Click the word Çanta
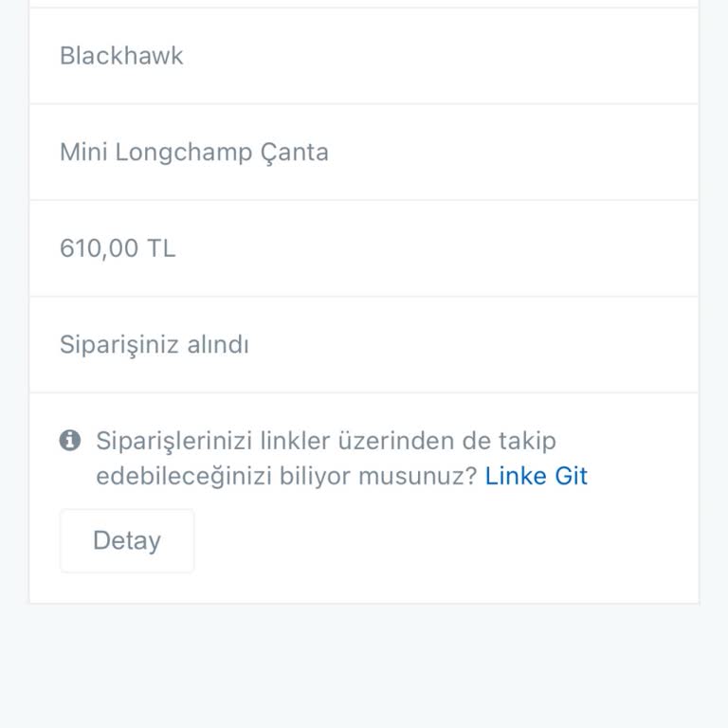728x728 pixels. 295,154
